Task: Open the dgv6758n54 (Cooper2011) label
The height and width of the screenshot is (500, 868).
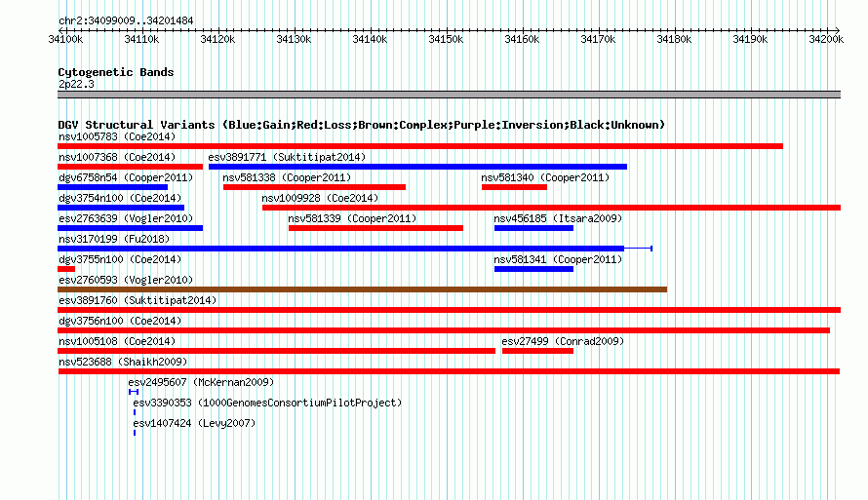Action: point(126,177)
